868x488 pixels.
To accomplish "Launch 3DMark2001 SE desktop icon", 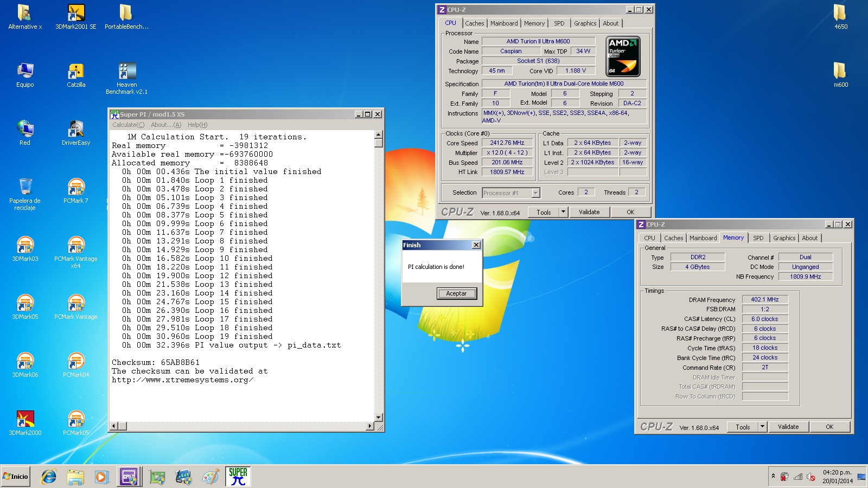I will (x=76, y=17).
